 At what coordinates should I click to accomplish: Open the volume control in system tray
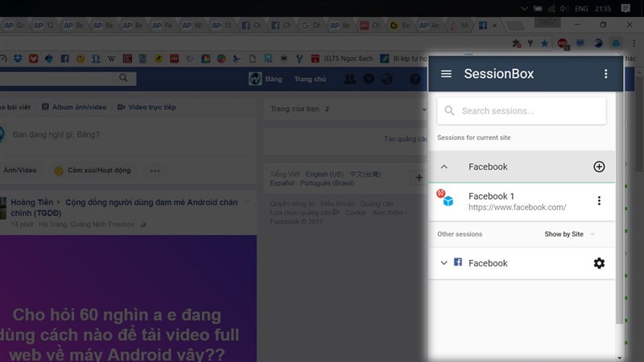[564, 9]
